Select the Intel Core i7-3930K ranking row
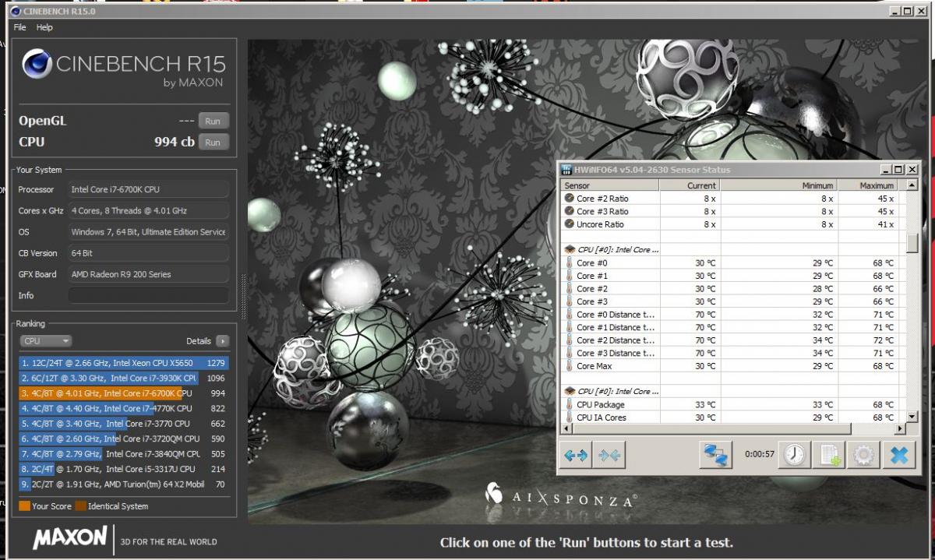Viewport: 935px width, 560px height. 124,378
